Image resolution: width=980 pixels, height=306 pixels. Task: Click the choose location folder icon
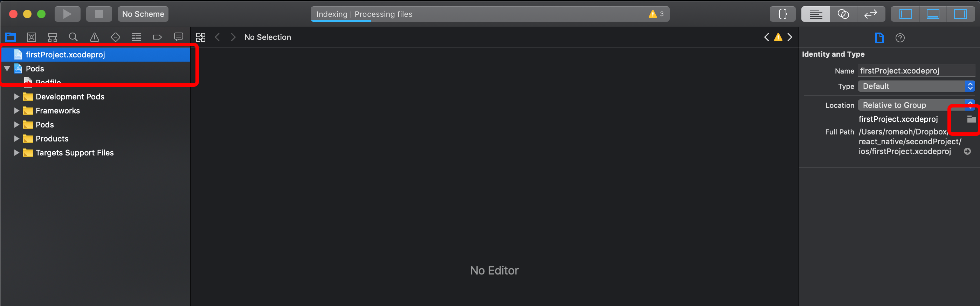[971, 119]
